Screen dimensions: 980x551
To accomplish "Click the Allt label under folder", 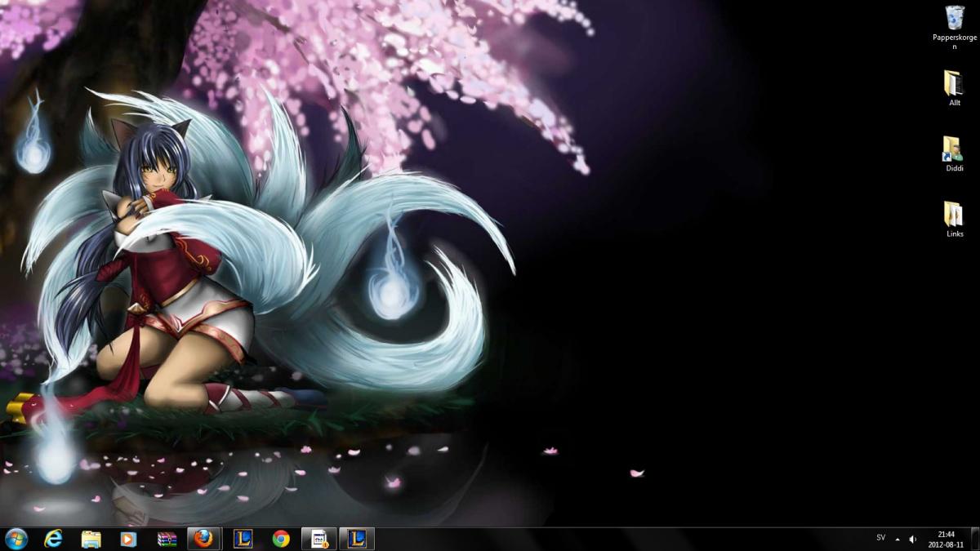I will pyautogui.click(x=955, y=103).
